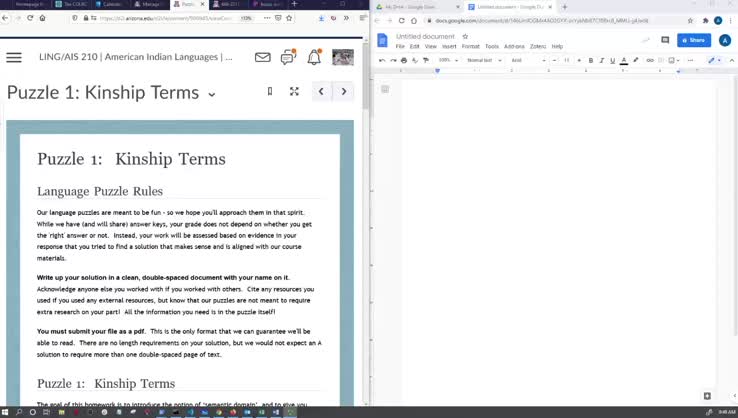Screen dimensions: 738x418
Task: Open the zoom level dropdown
Action: (x=448, y=60)
